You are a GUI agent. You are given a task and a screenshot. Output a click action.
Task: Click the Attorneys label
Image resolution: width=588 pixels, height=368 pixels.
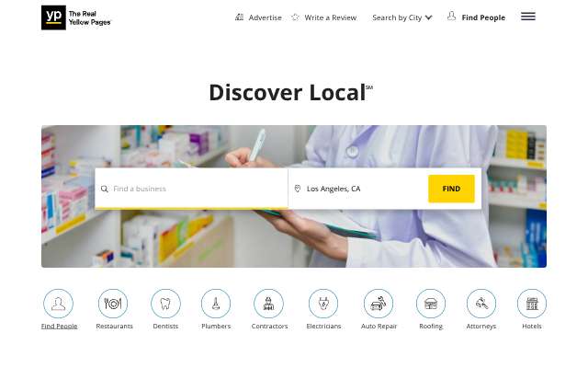pos(481,326)
